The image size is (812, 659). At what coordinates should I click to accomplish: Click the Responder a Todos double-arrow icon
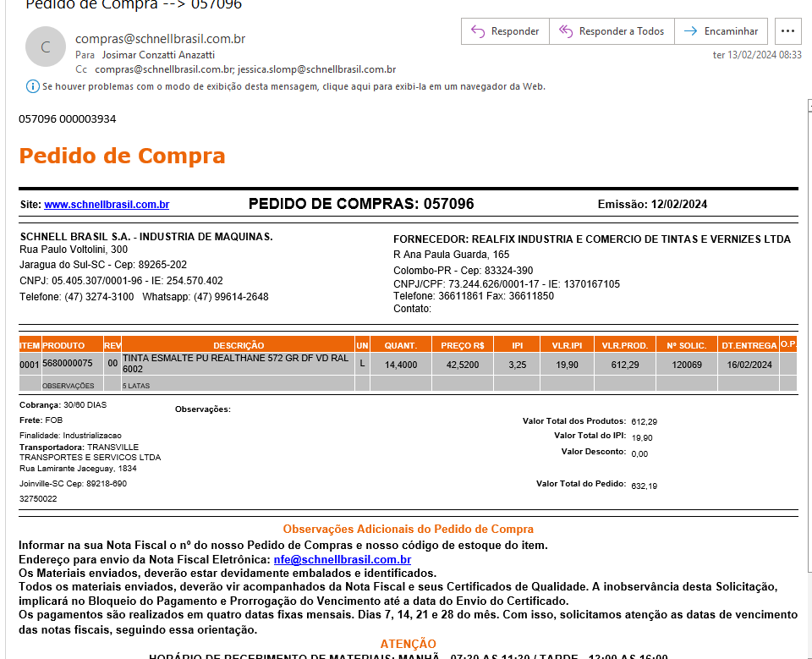click(x=566, y=31)
